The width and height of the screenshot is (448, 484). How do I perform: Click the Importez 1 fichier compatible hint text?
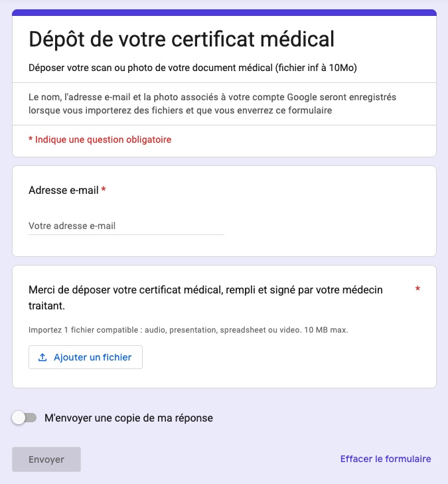click(x=188, y=330)
